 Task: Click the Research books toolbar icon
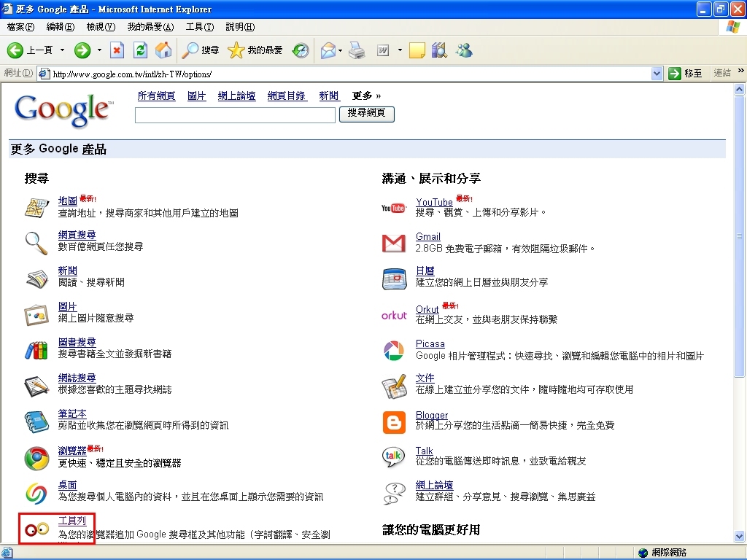439,50
